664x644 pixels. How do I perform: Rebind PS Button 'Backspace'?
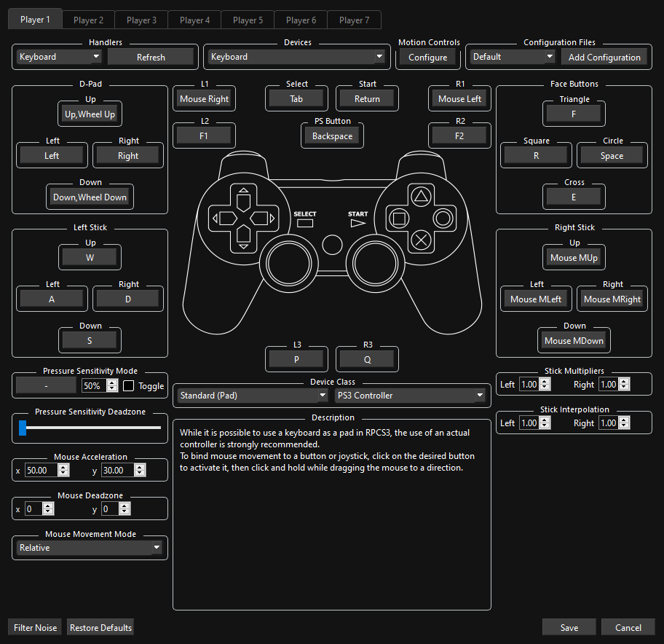(333, 136)
